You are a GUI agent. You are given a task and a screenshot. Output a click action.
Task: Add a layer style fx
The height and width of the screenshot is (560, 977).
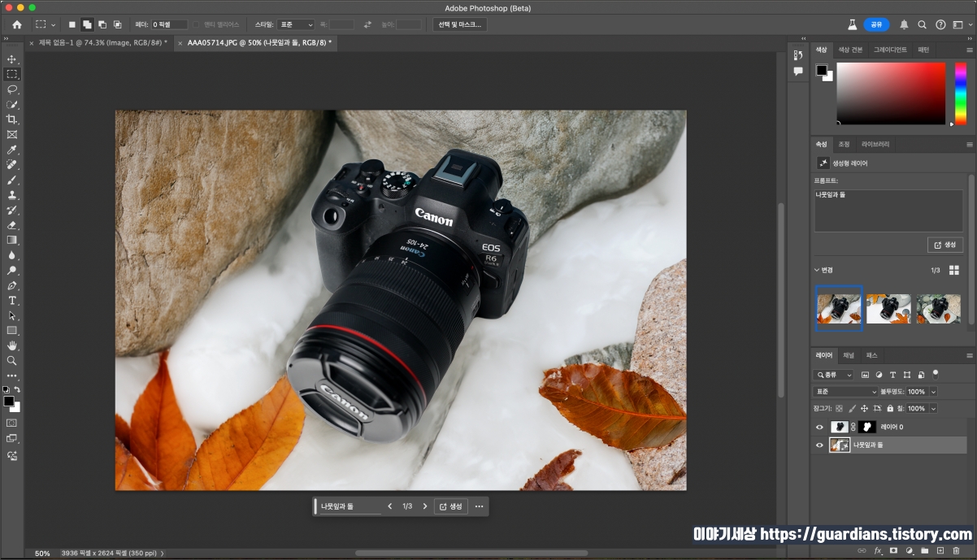[x=878, y=550]
